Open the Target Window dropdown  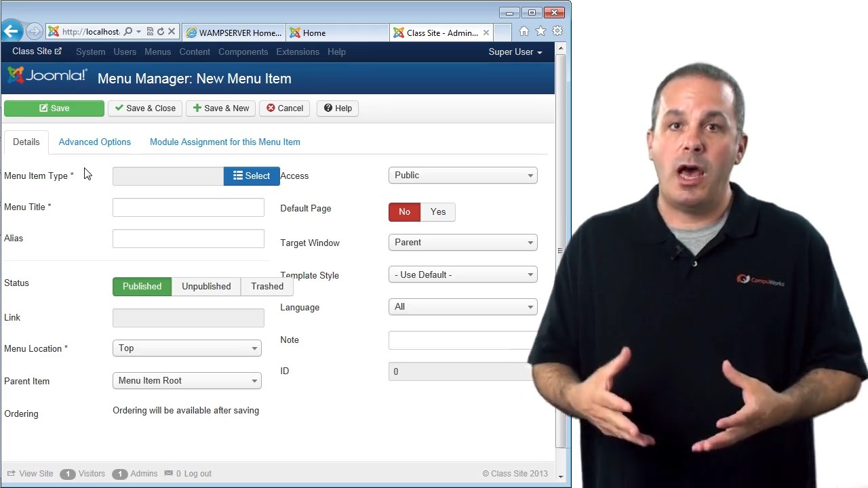[x=463, y=242]
